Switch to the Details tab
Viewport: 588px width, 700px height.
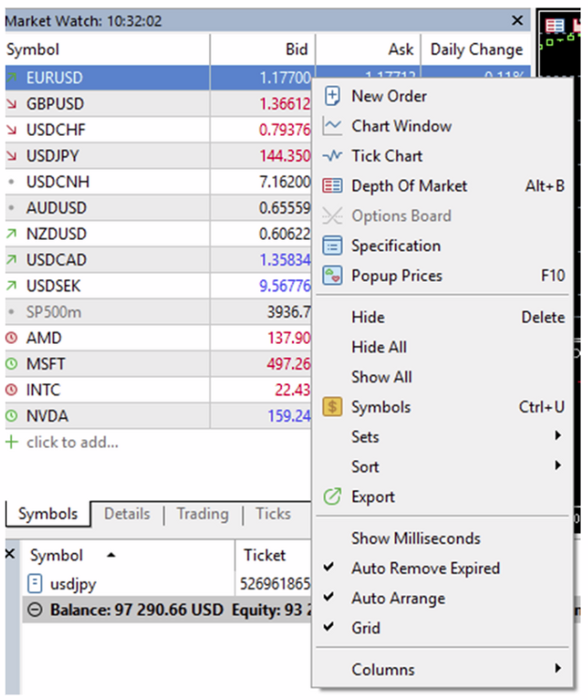tap(127, 514)
